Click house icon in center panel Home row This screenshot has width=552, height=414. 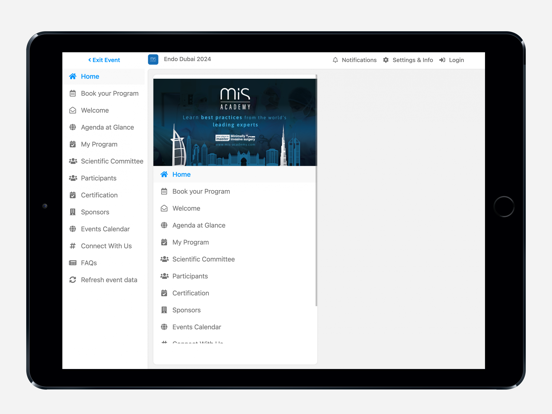tap(164, 174)
